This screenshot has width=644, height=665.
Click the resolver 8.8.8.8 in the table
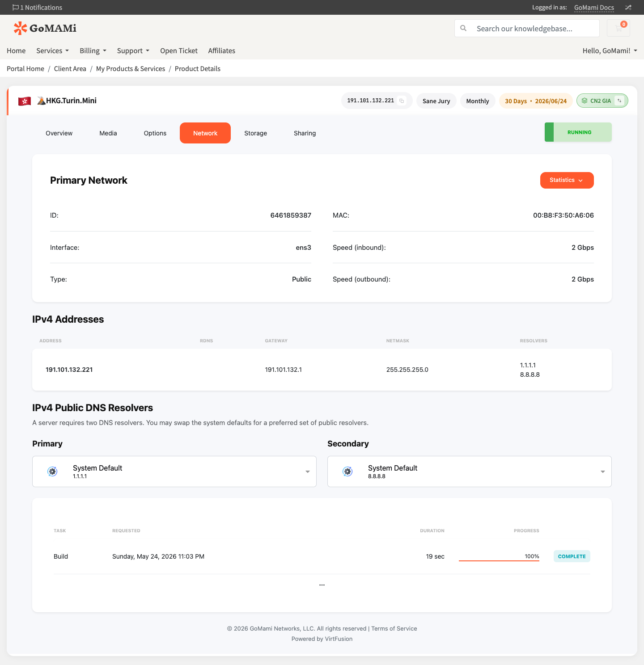(x=530, y=375)
